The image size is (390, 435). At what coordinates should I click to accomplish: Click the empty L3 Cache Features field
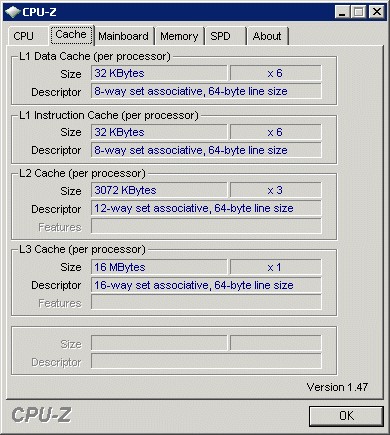click(x=206, y=302)
